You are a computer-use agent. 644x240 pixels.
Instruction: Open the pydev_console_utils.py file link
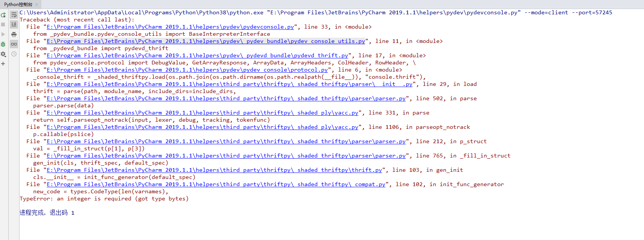206,41
